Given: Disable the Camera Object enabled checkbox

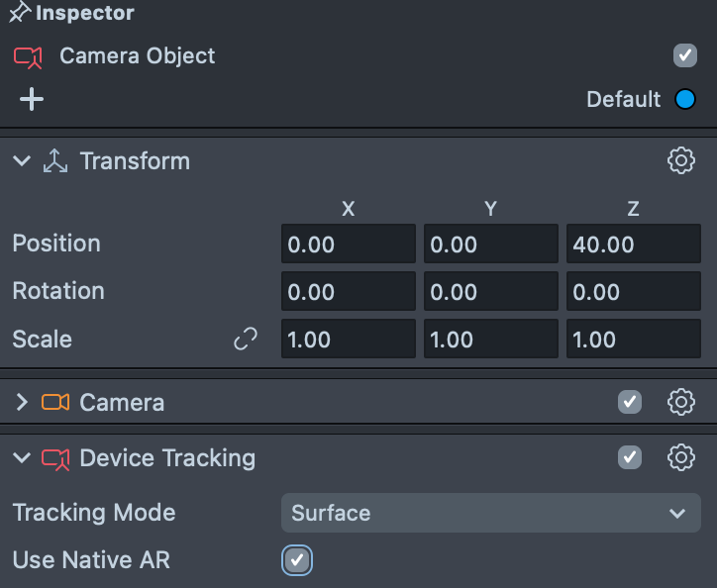Looking at the screenshot, I should coord(685,55).
